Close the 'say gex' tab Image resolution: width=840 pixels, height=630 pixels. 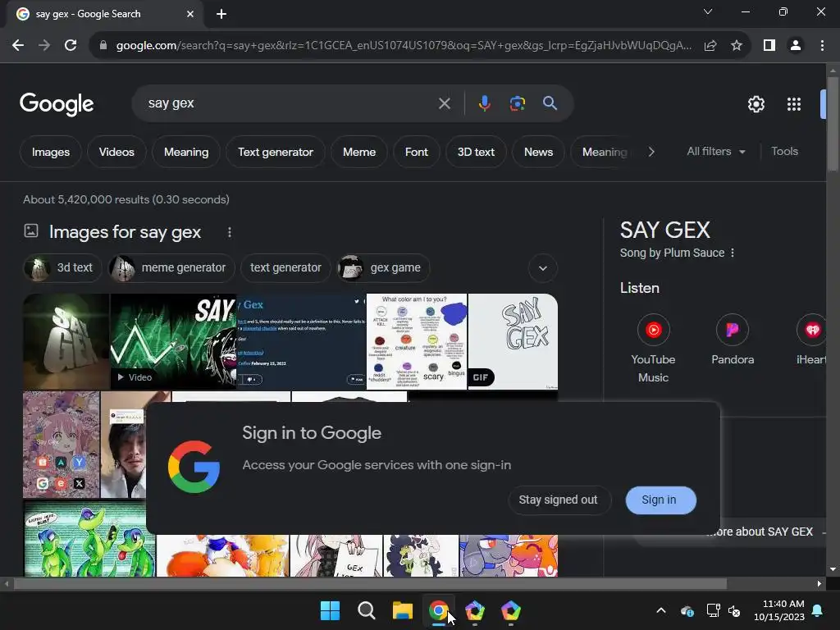point(190,14)
